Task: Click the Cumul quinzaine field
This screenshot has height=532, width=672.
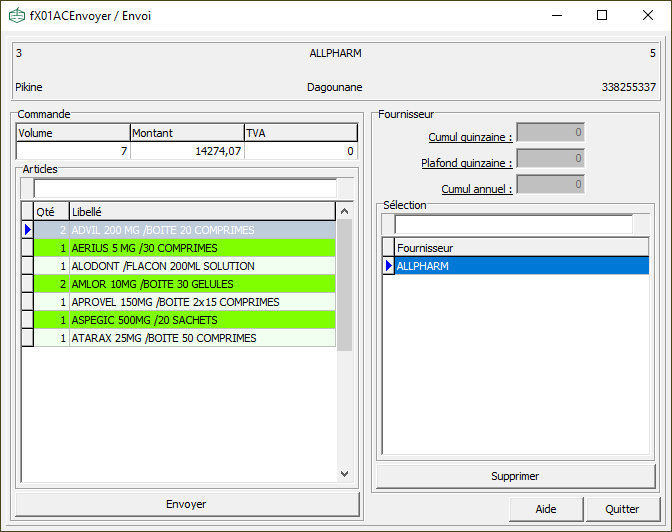Action: click(550, 132)
